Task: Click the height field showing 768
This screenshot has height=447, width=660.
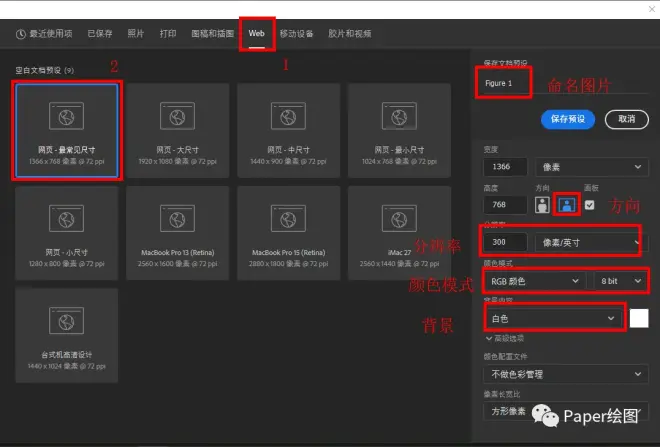Action: coord(505,205)
